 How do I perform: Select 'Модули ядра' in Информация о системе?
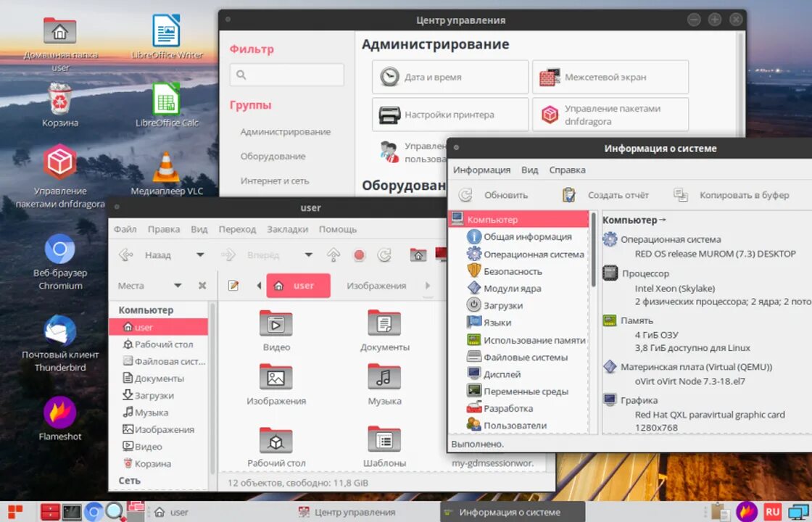pos(508,288)
